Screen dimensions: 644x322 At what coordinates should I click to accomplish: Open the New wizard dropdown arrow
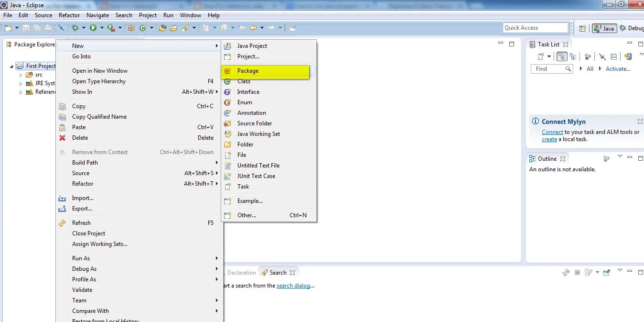point(17,28)
